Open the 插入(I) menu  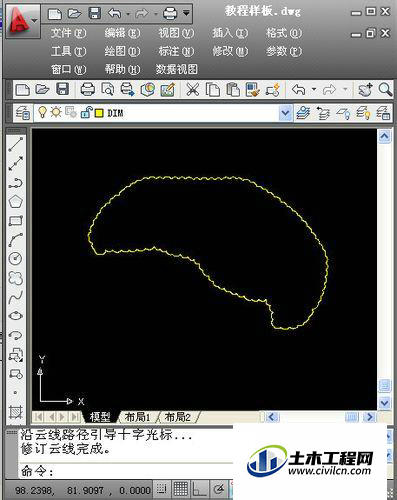230,33
